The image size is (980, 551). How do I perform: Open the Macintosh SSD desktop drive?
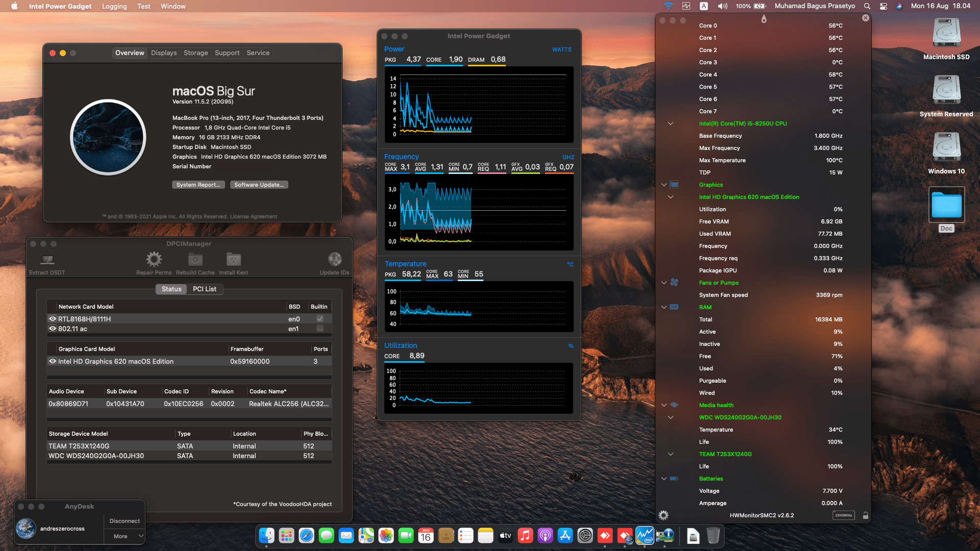pyautogui.click(x=946, y=33)
